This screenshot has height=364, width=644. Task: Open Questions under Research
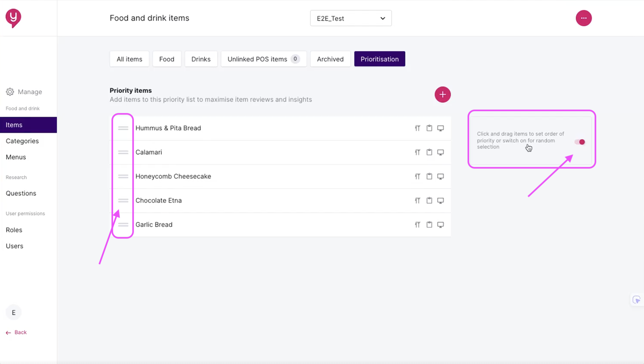point(21,193)
